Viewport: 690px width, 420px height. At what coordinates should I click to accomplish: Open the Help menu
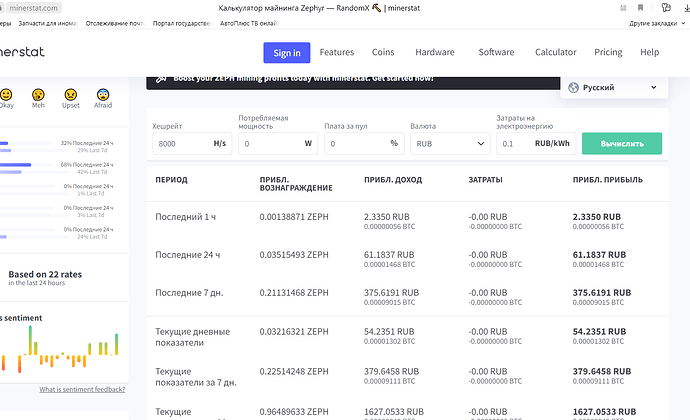650,52
